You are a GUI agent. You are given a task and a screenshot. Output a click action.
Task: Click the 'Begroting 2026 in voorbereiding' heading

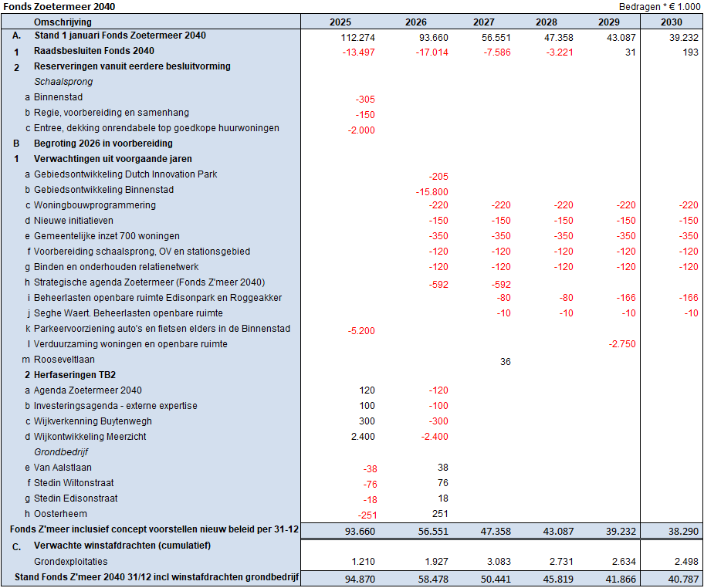pyautogui.click(x=103, y=144)
